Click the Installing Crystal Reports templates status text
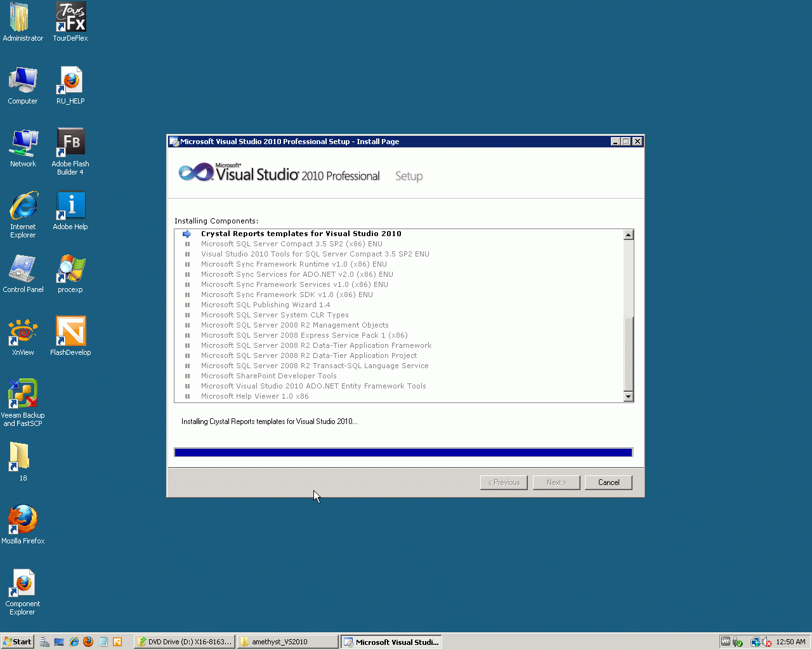Viewport: 812px width, 650px height. click(x=269, y=421)
